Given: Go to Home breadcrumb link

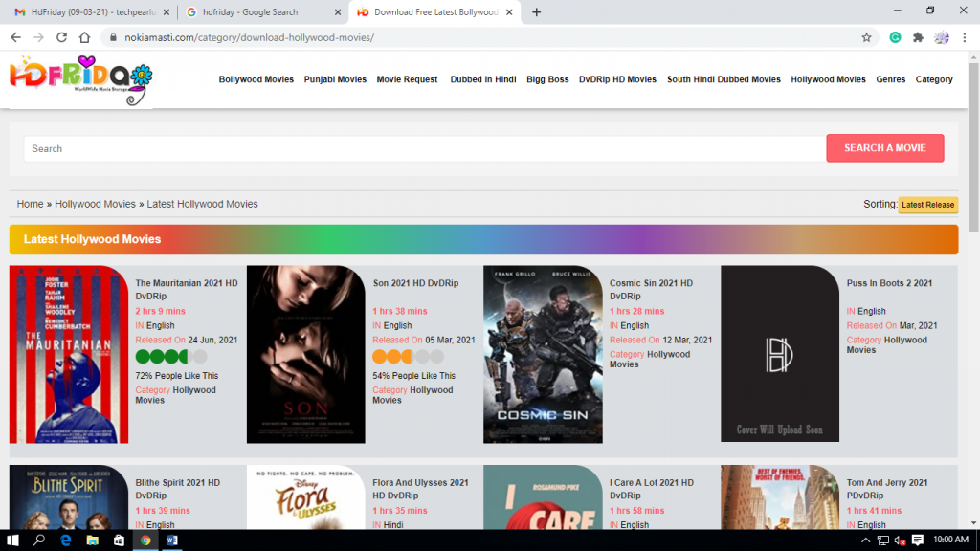Looking at the screenshot, I should (30, 204).
